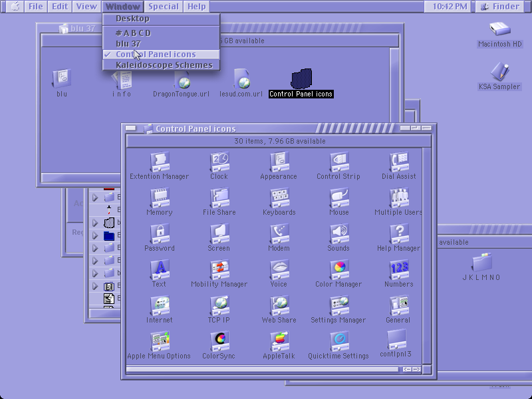Click the Modem icon
532x399 pixels.
click(x=279, y=234)
